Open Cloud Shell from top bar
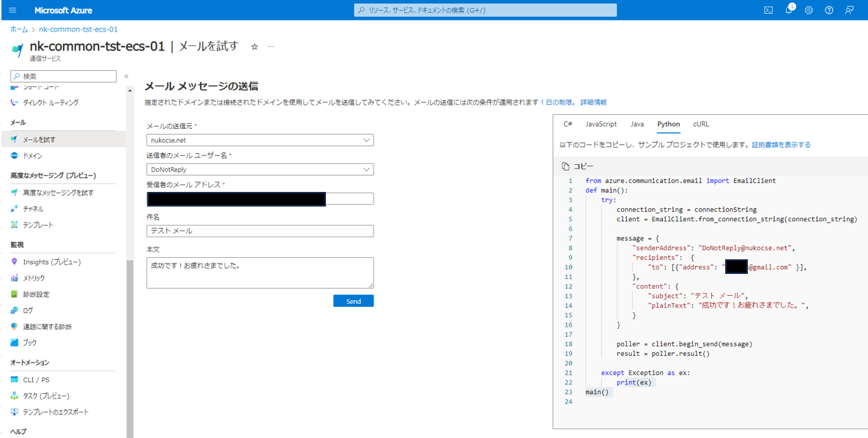The image size is (868, 438). 768,10
